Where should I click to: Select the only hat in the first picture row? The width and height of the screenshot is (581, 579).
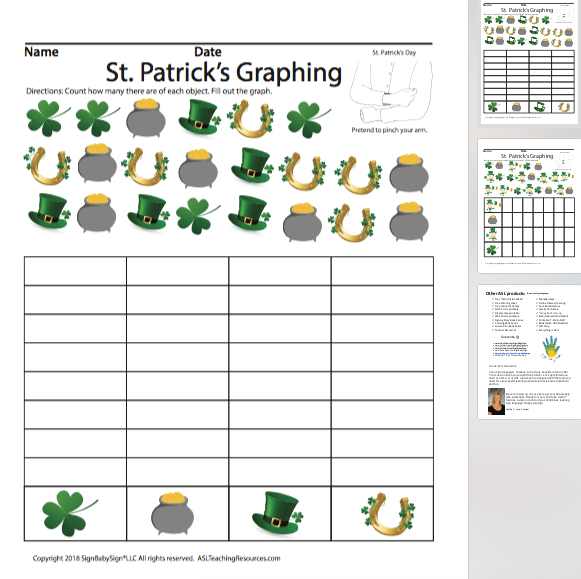click(199, 117)
